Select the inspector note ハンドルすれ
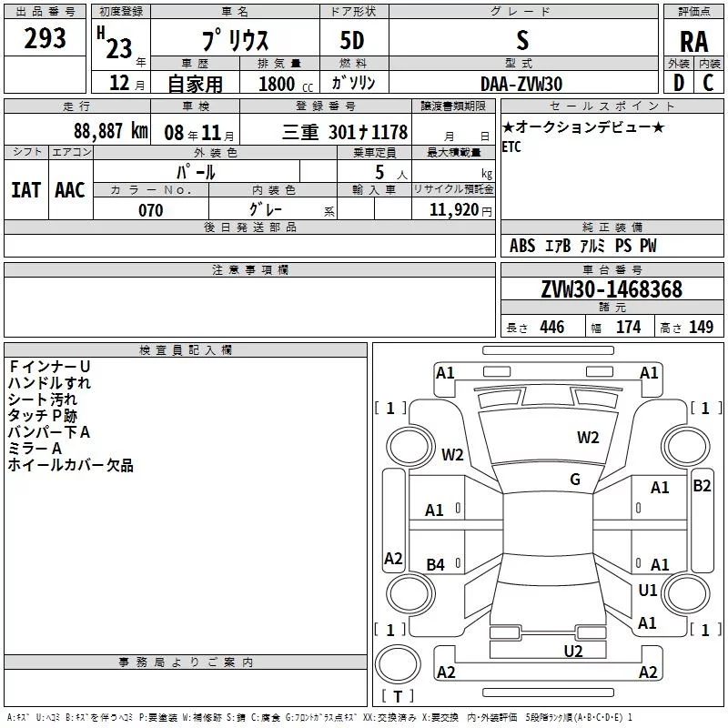 [49, 383]
